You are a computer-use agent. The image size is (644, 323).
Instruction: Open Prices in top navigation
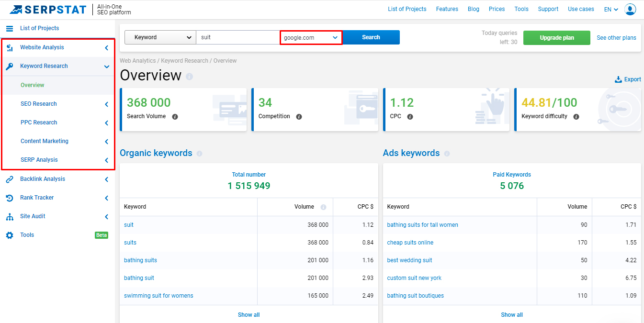coord(497,9)
